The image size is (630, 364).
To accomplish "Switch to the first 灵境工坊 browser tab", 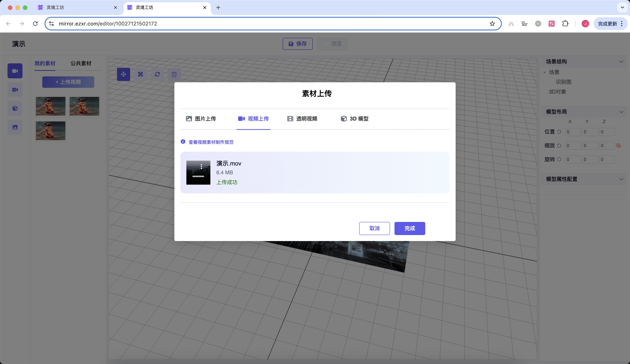I will (77, 7).
